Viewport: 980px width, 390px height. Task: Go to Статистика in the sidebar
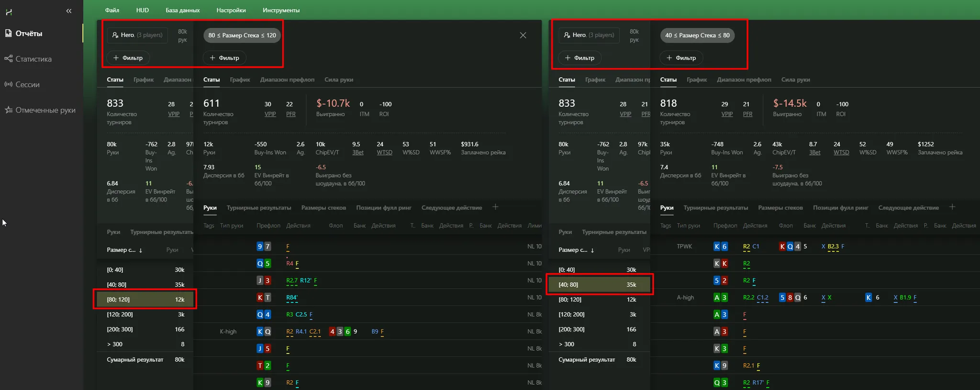tap(33, 59)
